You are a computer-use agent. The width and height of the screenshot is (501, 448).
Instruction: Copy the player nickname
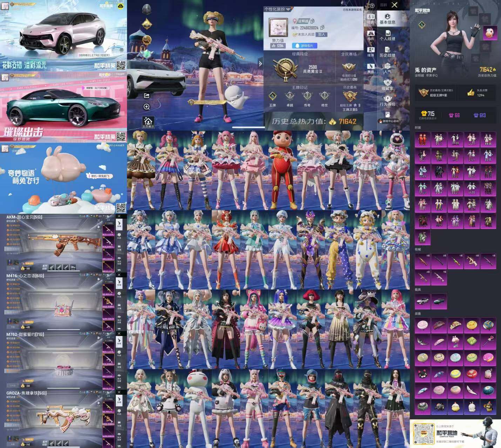click(312, 21)
